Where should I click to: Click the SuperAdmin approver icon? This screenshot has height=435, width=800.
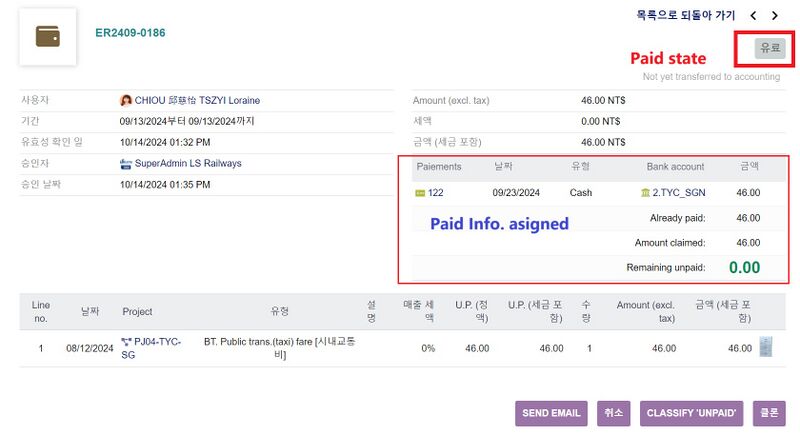[126, 164]
